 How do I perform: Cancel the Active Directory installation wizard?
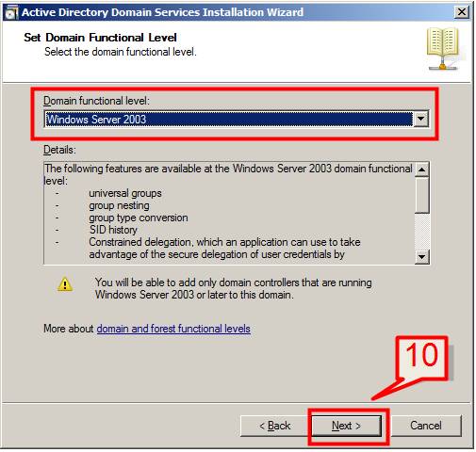tap(426, 426)
